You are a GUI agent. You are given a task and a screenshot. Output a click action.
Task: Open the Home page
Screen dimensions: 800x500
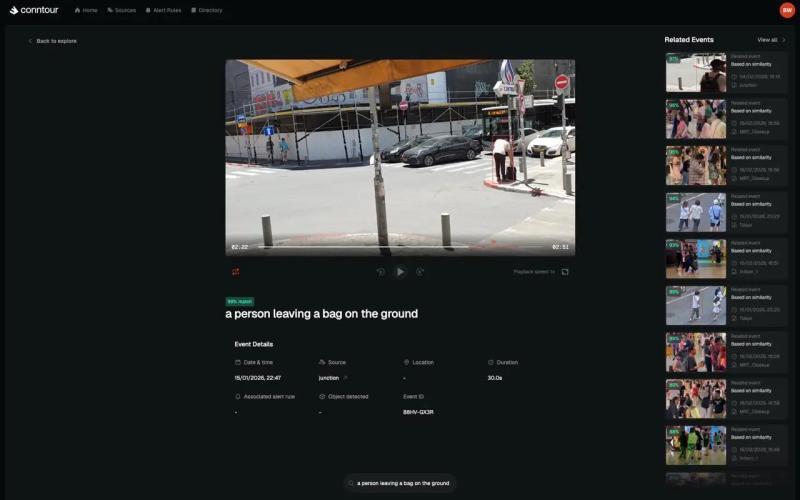pyautogui.click(x=86, y=10)
